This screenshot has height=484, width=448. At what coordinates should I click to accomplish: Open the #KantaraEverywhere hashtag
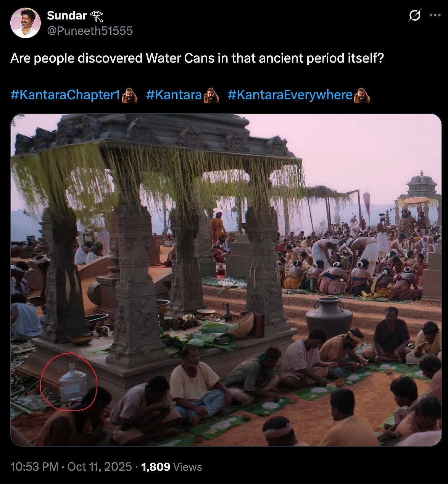pyautogui.click(x=290, y=95)
